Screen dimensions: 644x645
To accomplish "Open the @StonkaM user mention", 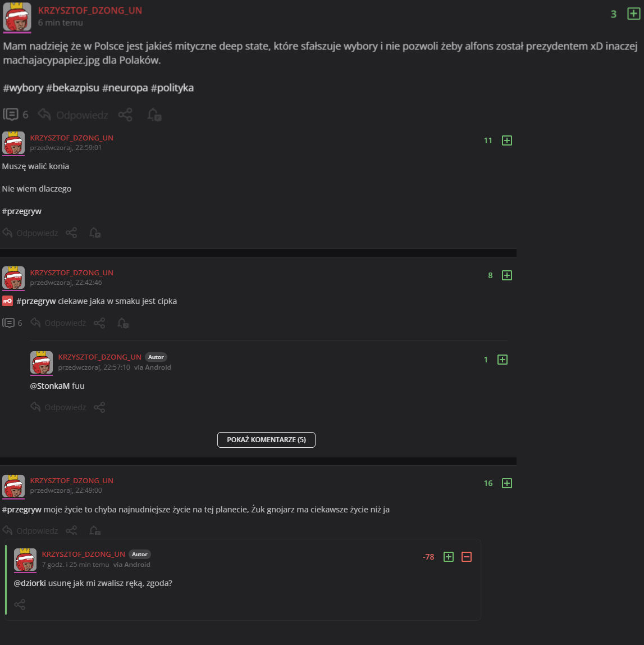I will coord(50,386).
